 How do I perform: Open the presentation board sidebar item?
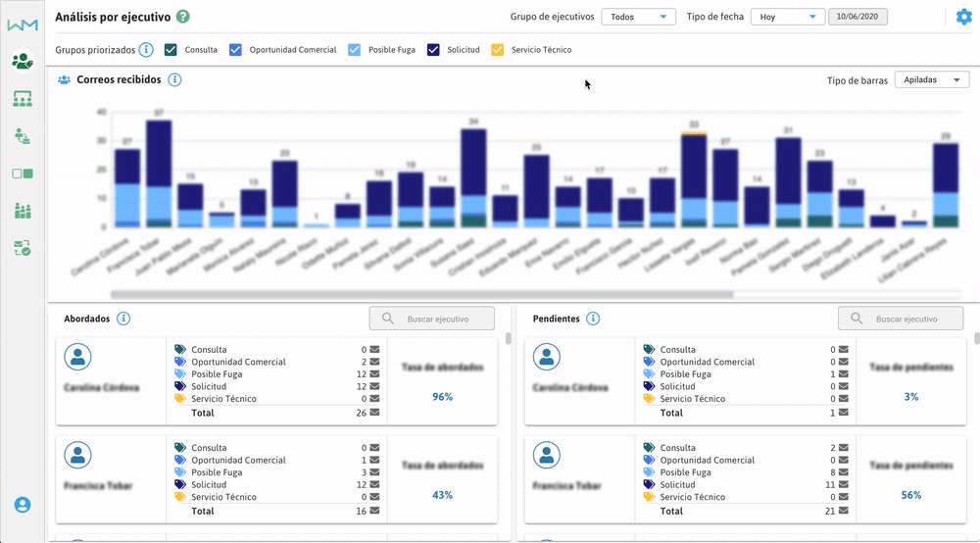(22, 98)
